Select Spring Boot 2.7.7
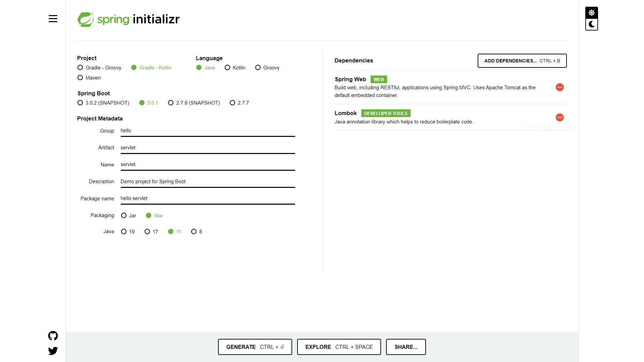644x362 pixels. tap(239, 103)
